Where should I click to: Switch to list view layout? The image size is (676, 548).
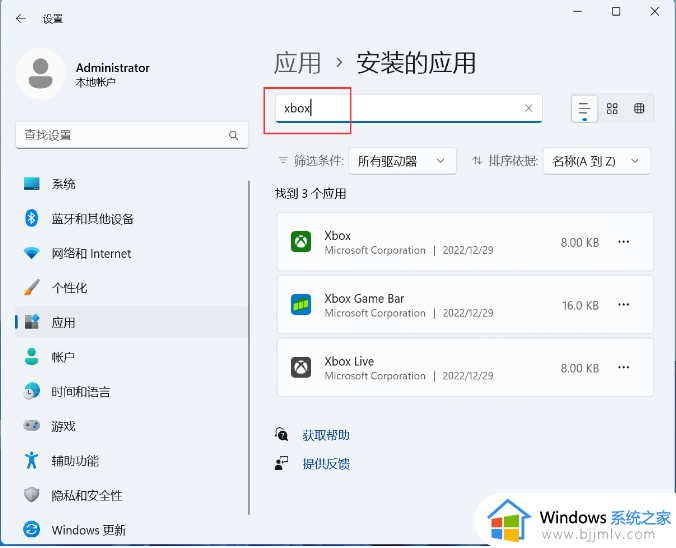[x=584, y=109]
